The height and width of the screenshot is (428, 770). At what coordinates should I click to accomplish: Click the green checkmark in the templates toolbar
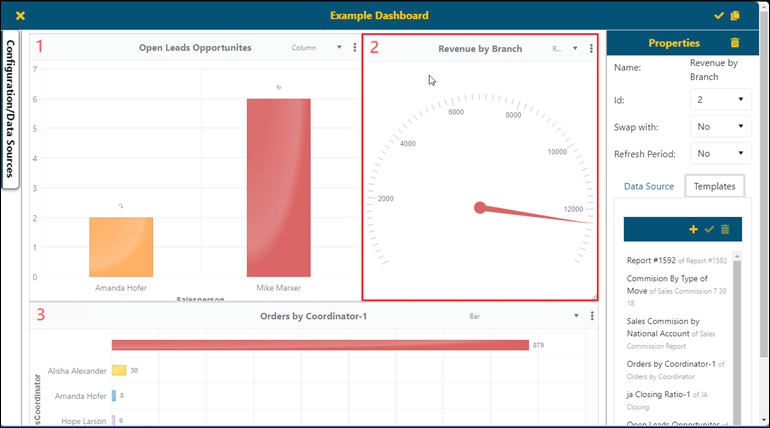pyautogui.click(x=709, y=230)
